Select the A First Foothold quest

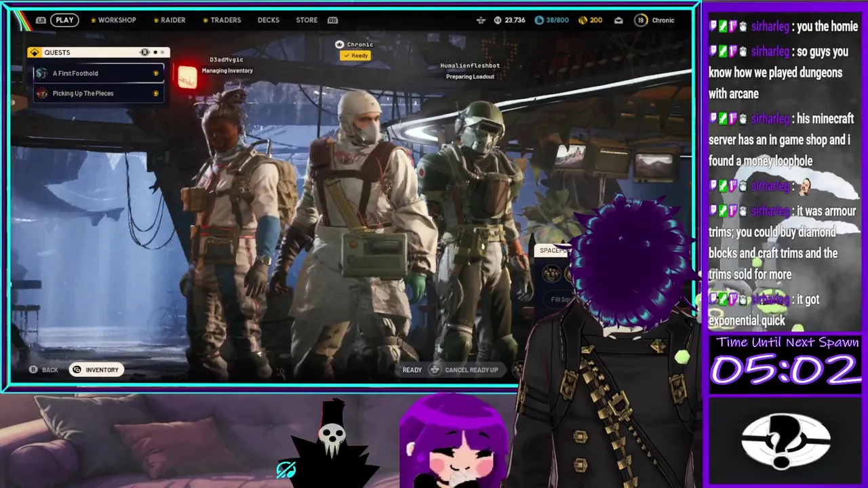pos(99,73)
